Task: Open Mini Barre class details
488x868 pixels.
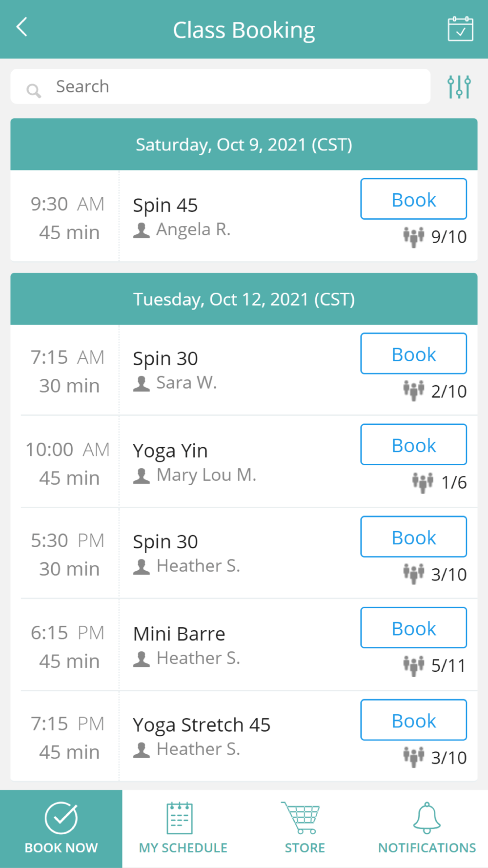Action: pyautogui.click(x=179, y=634)
